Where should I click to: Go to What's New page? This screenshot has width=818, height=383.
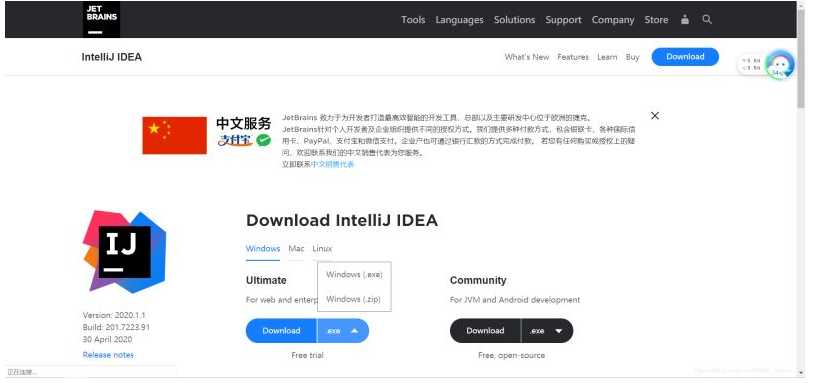tap(527, 57)
